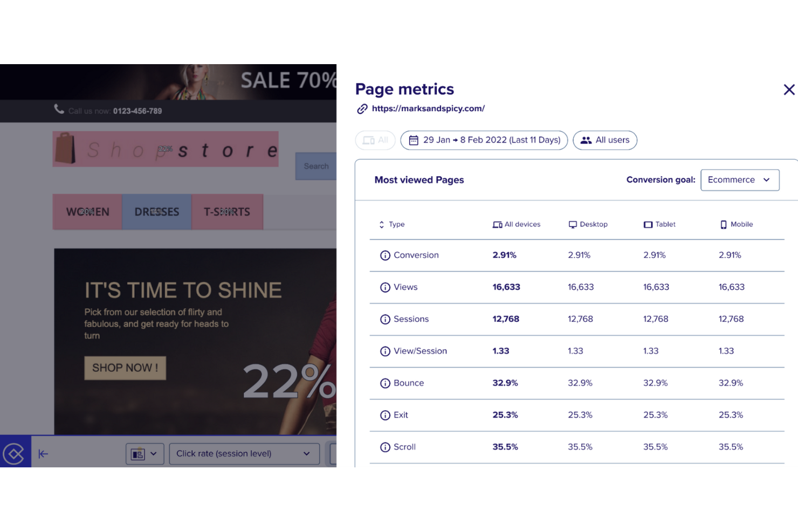798x532 pixels.
Task: Open the Ecommerce conversion goal dropdown
Action: tap(739, 180)
